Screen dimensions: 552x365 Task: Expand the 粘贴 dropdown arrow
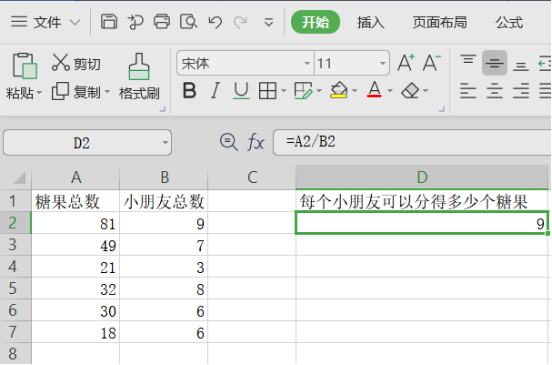[39, 93]
